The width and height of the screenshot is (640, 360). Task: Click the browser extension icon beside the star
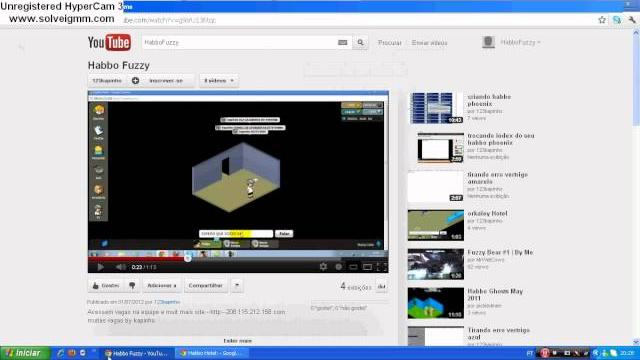pyautogui.click(x=617, y=20)
